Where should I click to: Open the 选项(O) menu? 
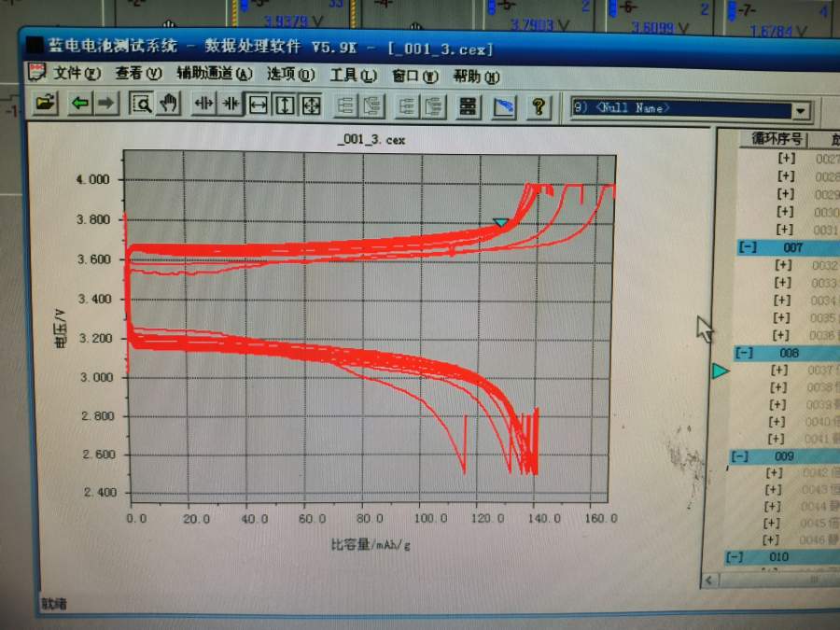(x=291, y=75)
